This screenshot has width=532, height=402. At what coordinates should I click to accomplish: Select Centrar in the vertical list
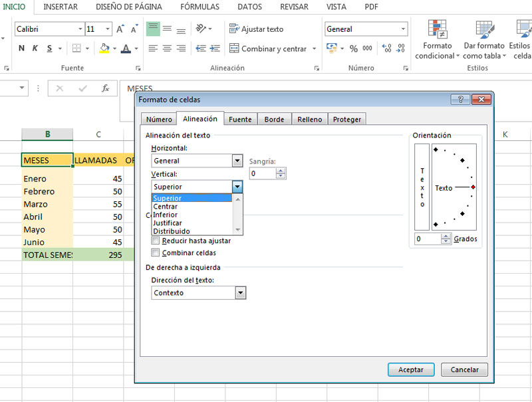[x=192, y=207]
